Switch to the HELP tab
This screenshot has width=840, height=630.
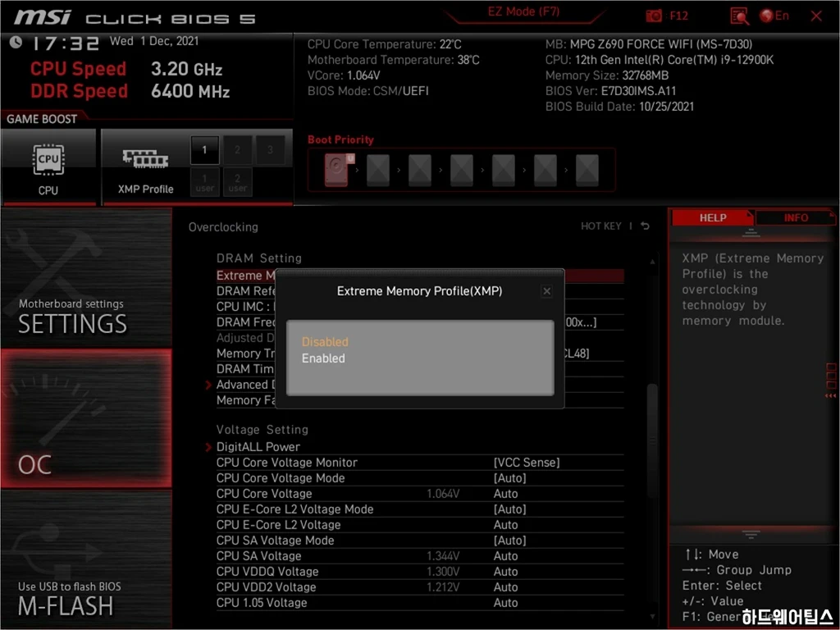tap(712, 218)
